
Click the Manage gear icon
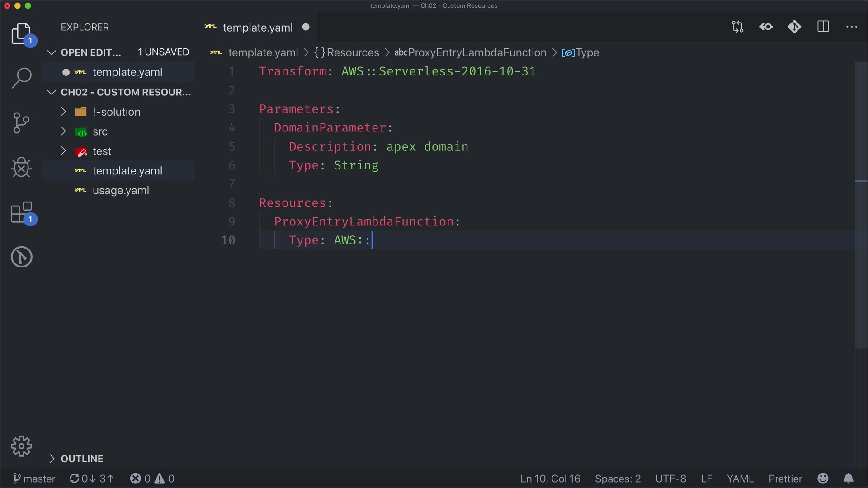click(21, 446)
